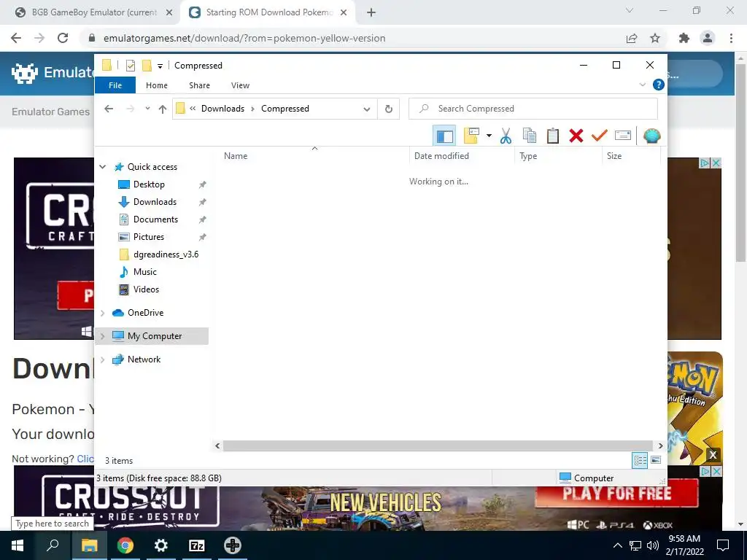Click the folder views icon in toolbar
Screen dimensions: 747x560
point(471,136)
